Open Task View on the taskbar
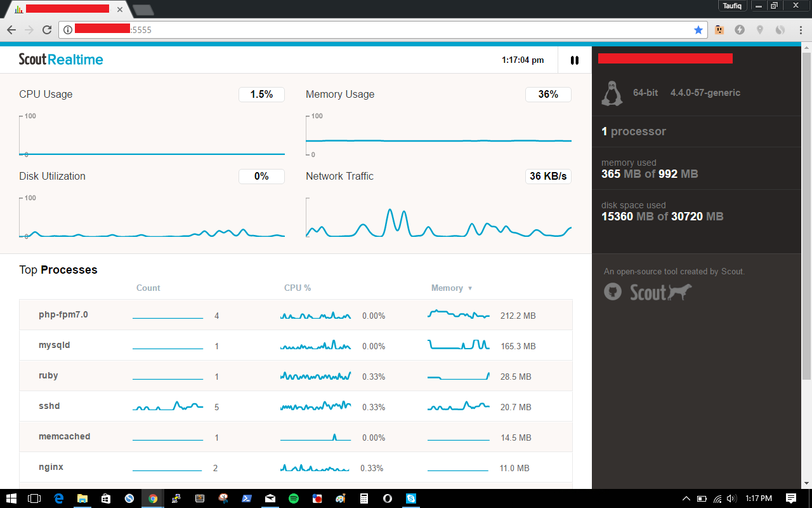 (35, 498)
